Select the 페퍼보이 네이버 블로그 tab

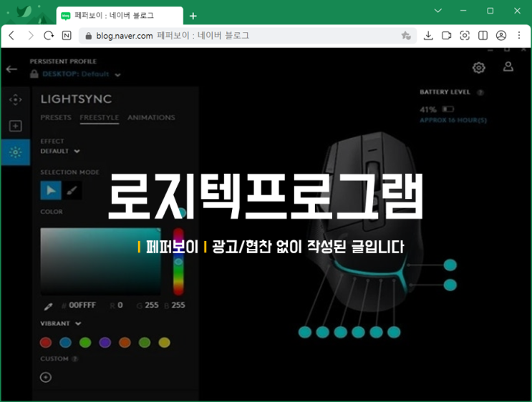120,16
